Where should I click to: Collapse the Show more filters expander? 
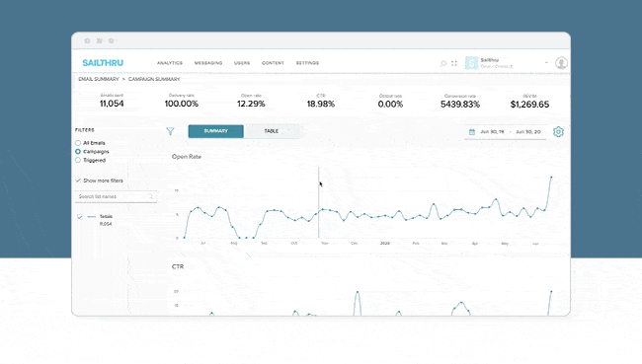(x=99, y=181)
